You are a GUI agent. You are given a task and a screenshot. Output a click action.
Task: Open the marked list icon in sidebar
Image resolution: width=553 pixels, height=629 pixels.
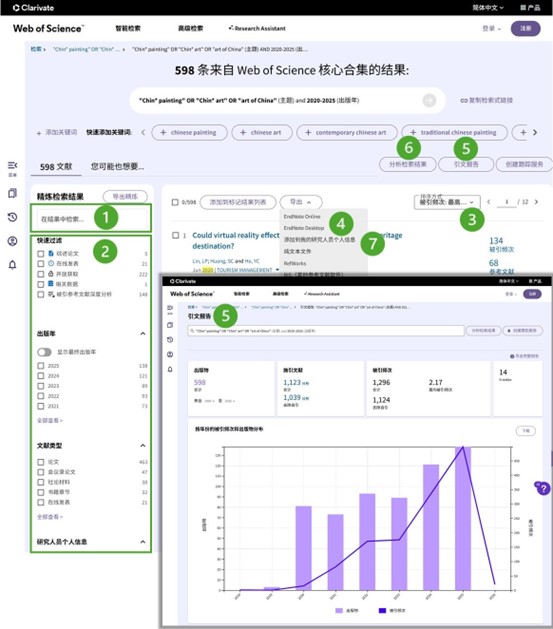coord(12,193)
